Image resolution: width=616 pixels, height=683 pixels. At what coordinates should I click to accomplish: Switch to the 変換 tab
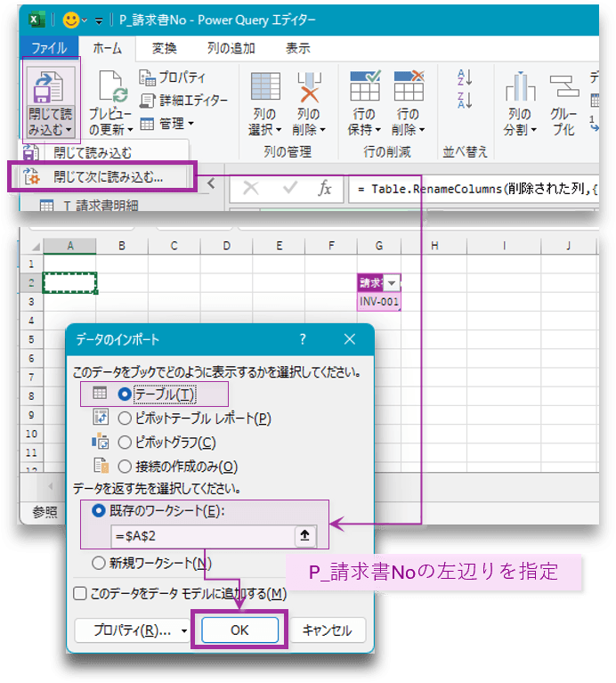point(164,48)
